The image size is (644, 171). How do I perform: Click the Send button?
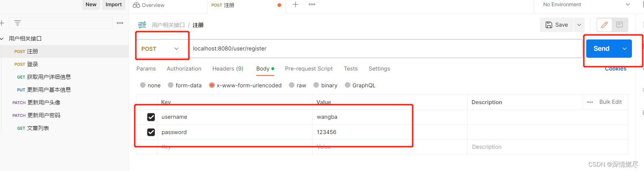point(602,49)
